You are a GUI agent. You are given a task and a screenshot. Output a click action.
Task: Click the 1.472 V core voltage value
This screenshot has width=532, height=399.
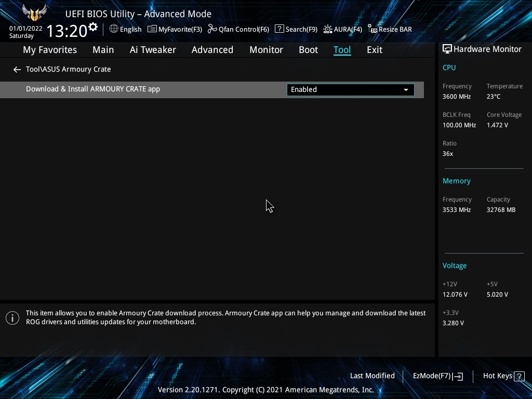point(497,125)
